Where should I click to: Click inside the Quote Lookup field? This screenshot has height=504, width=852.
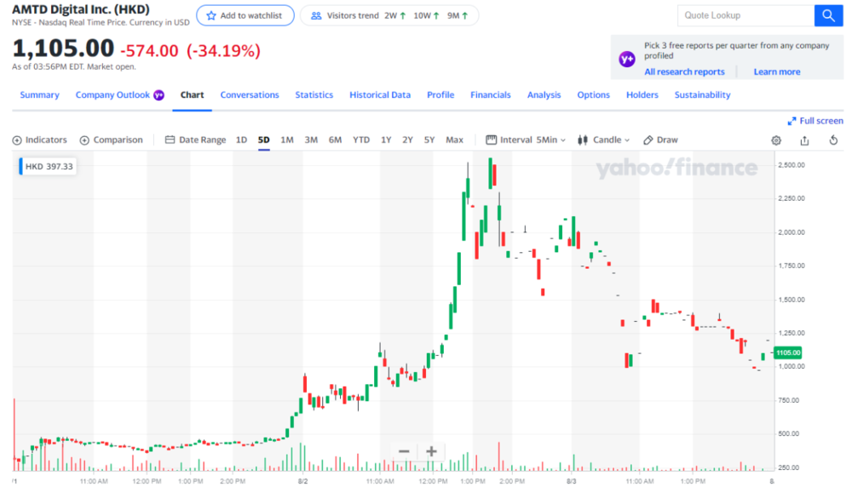point(745,15)
